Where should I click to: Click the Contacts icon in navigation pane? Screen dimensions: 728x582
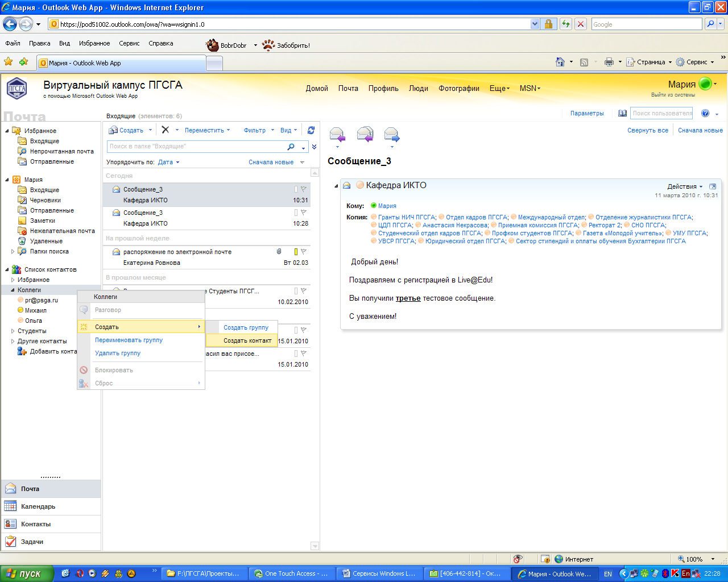10,523
